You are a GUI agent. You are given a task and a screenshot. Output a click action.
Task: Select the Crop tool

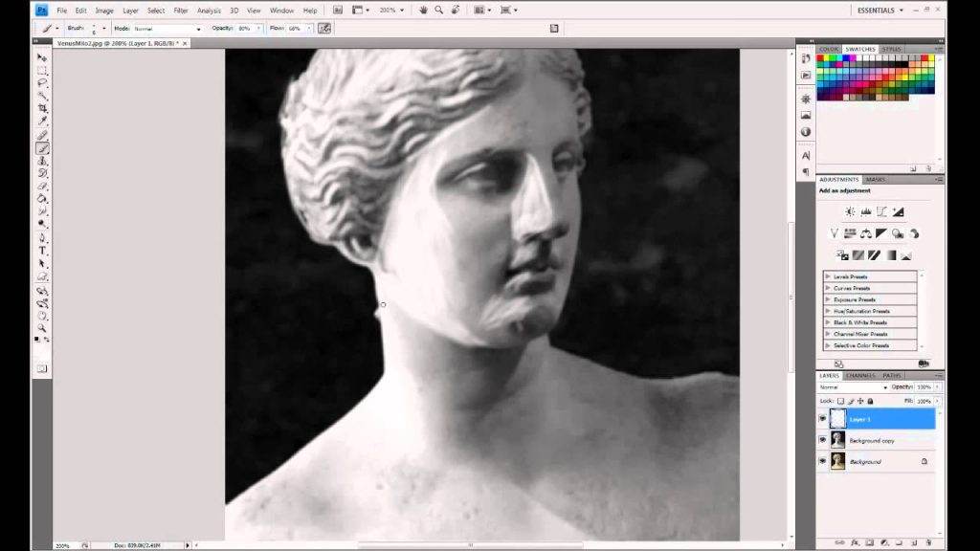click(42, 108)
